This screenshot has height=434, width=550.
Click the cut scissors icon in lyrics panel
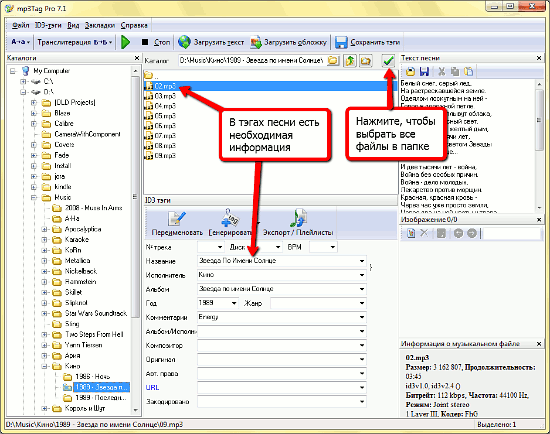click(x=442, y=72)
